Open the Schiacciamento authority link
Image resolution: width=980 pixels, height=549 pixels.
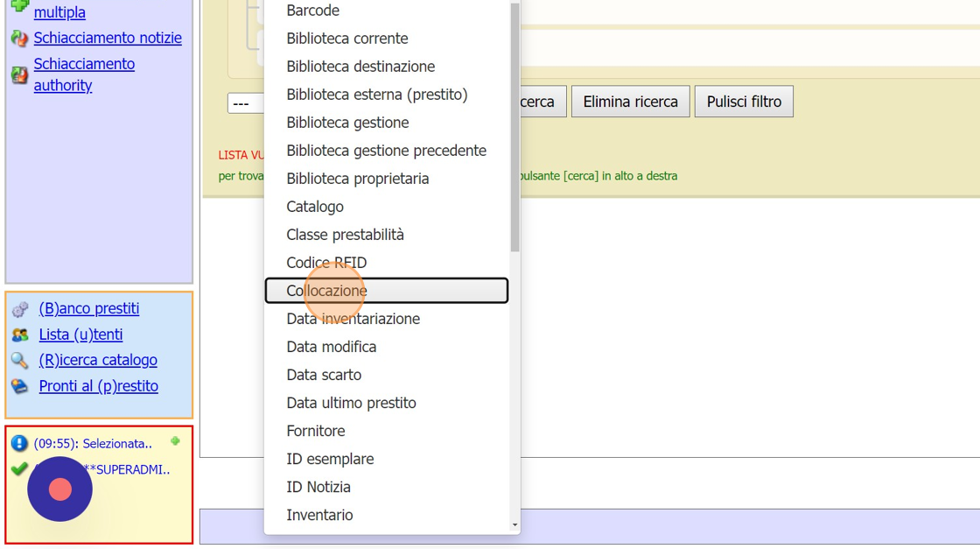[84, 74]
